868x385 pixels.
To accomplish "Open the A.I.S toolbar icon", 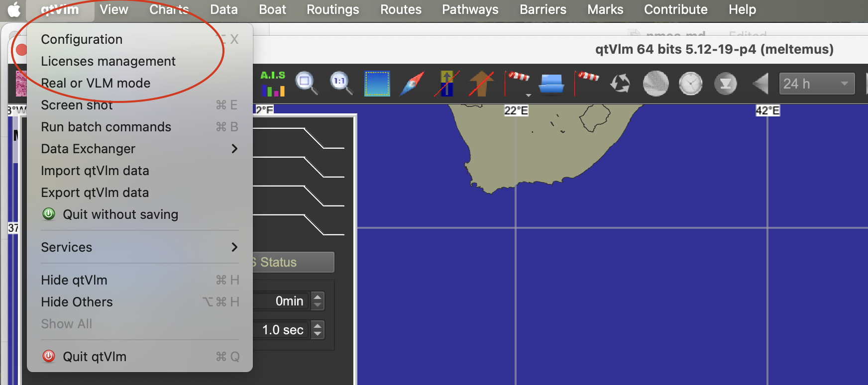I will [x=273, y=83].
